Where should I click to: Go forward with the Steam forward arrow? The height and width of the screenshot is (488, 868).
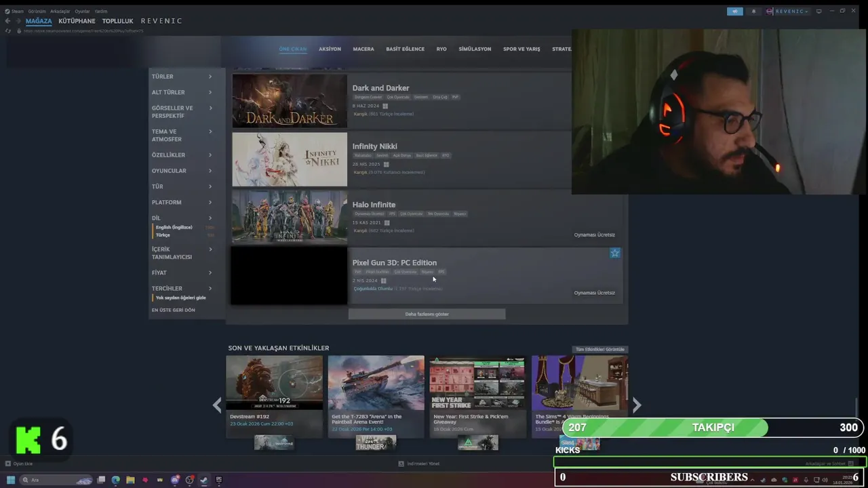pyautogui.click(x=18, y=21)
